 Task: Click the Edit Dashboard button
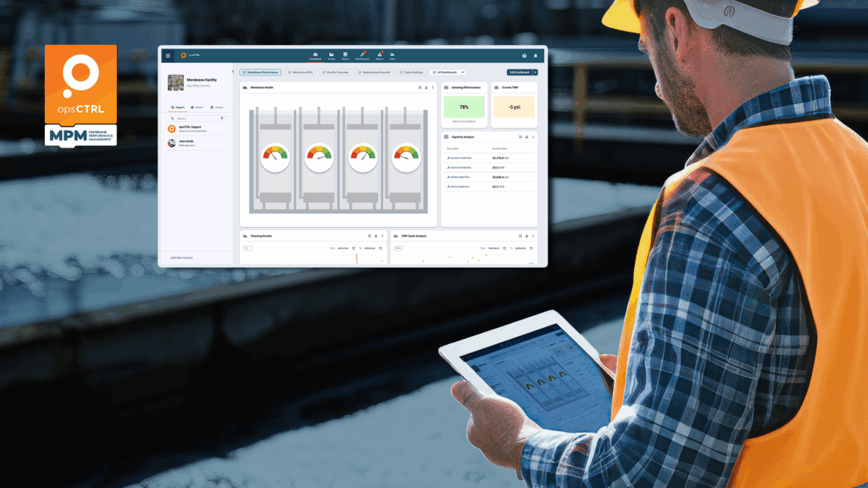tap(519, 72)
